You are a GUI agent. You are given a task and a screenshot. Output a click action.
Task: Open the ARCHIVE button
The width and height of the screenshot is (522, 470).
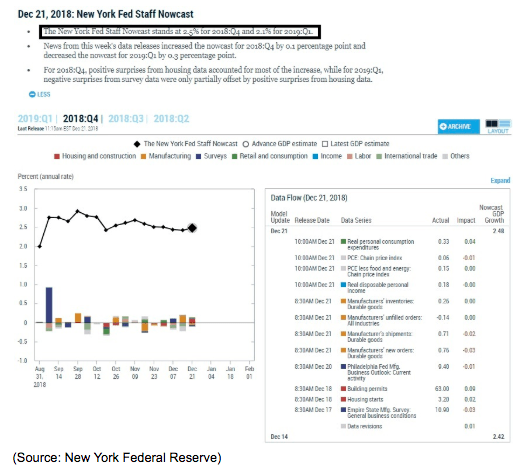459,127
